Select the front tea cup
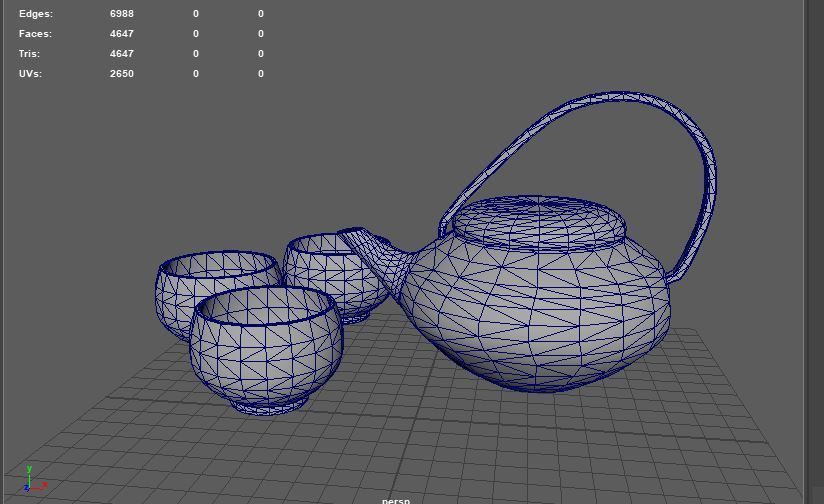 tap(266, 351)
